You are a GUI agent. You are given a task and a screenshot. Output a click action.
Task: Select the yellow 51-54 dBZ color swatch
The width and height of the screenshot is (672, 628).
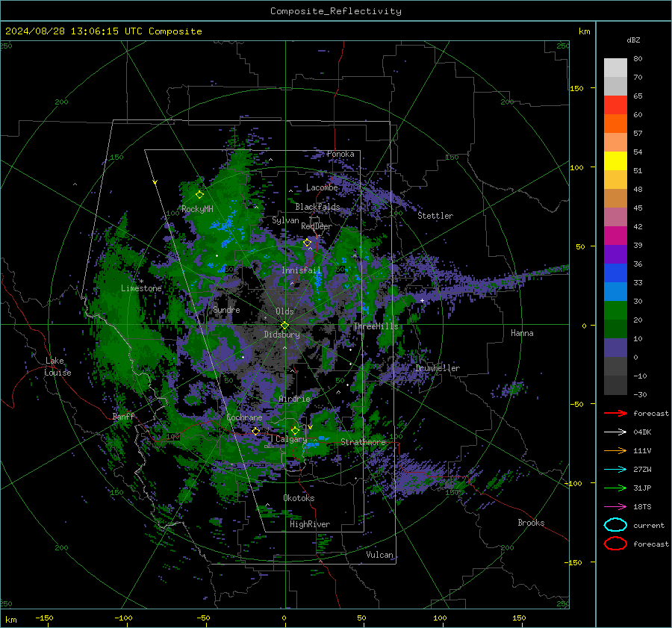pyautogui.click(x=615, y=161)
